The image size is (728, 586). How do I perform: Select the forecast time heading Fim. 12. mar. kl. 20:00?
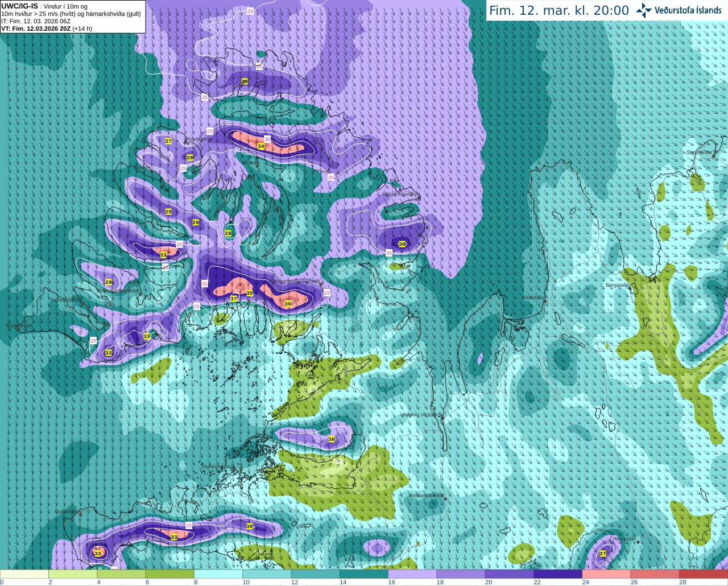(x=559, y=11)
